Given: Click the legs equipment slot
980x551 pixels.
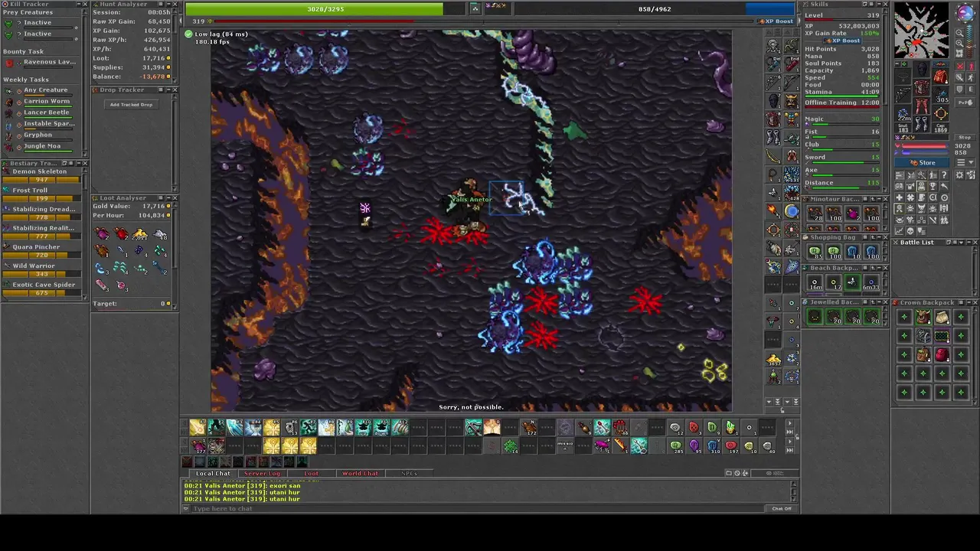Looking at the screenshot, I should pyautogui.click(x=922, y=107).
